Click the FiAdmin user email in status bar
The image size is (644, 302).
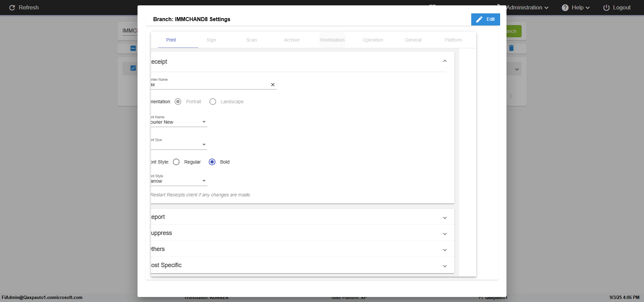(42, 297)
